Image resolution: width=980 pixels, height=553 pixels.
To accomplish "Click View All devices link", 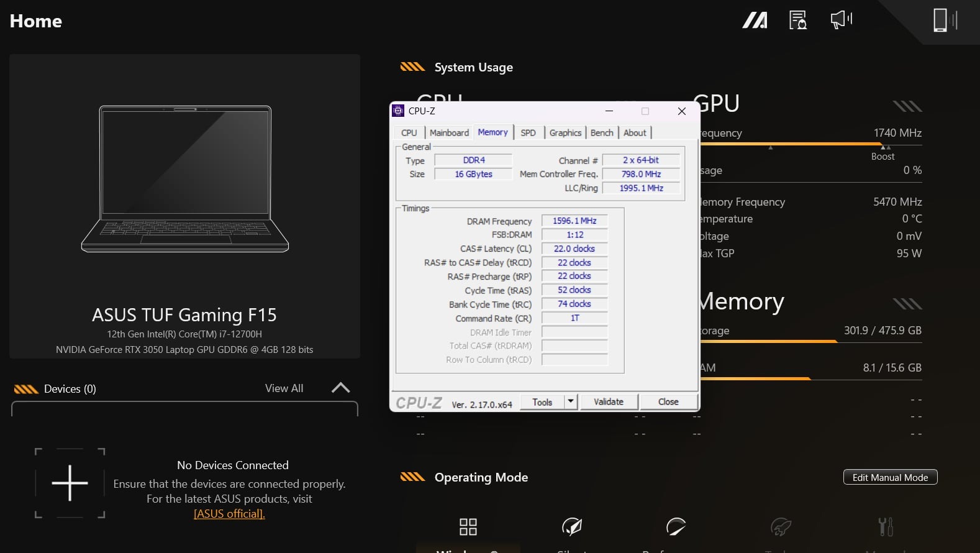I will coord(284,388).
